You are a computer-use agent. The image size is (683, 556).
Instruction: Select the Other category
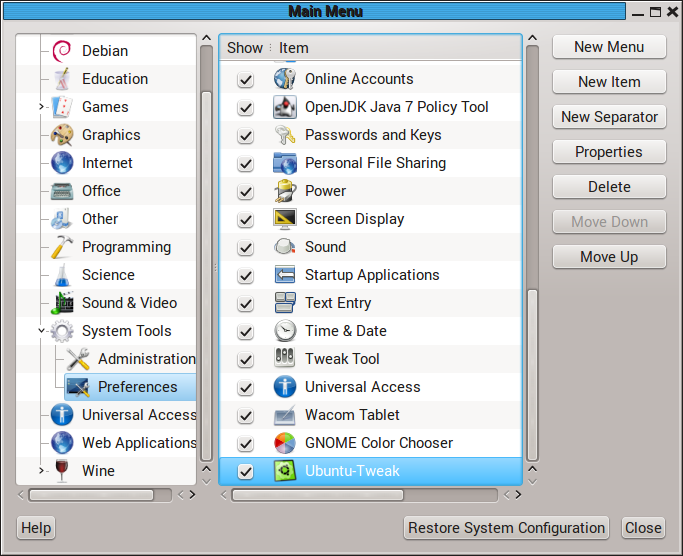click(100, 219)
